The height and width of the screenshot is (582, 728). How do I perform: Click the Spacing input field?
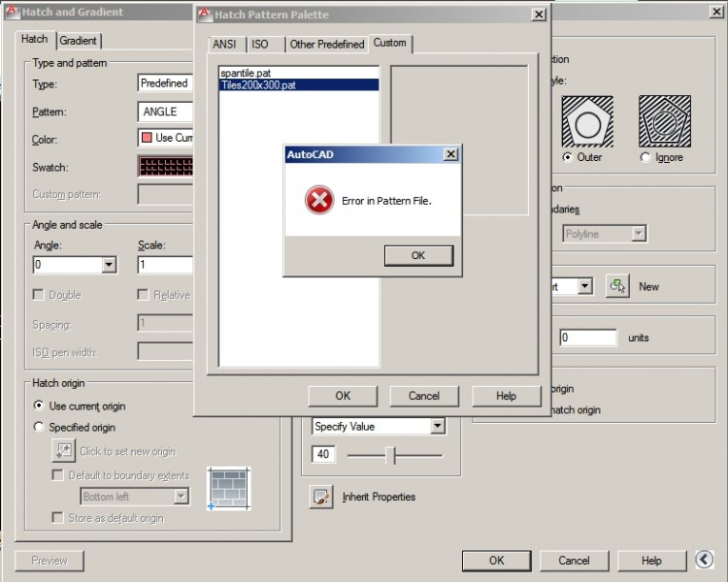click(x=165, y=323)
